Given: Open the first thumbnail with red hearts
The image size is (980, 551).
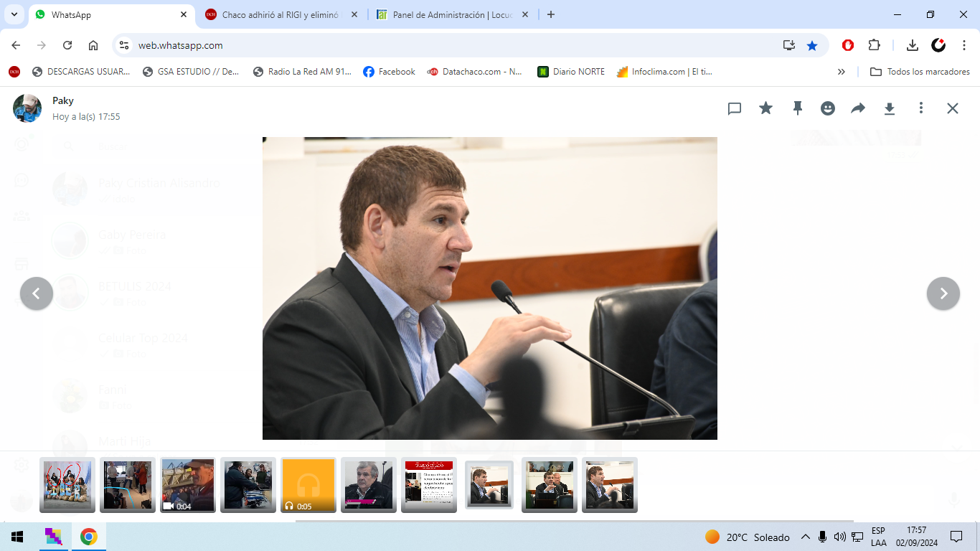Looking at the screenshot, I should (x=67, y=485).
